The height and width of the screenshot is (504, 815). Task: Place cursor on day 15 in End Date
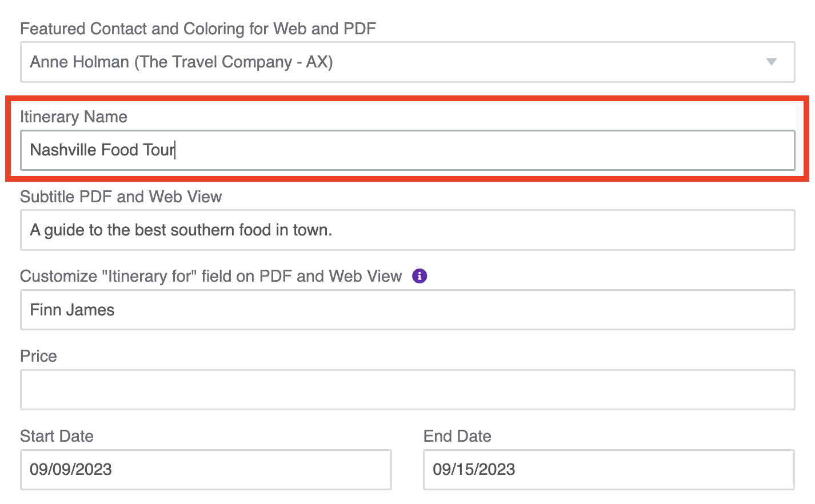point(467,470)
